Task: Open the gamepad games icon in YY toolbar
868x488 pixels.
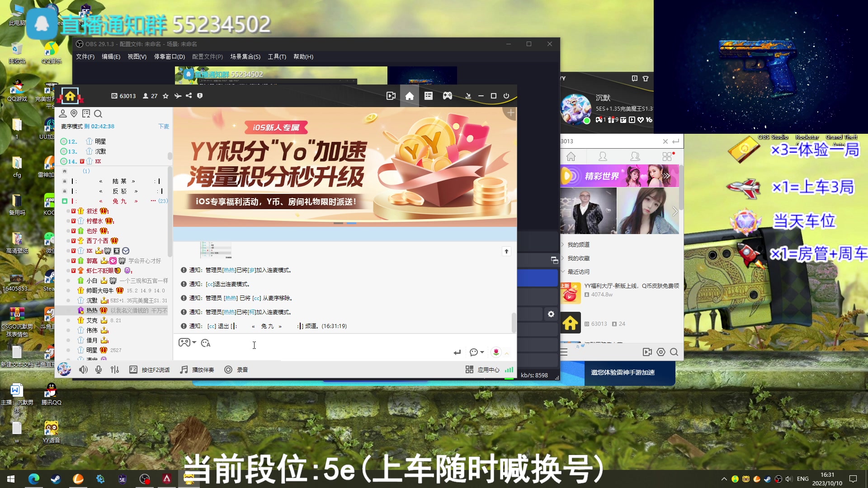Action: coord(448,96)
